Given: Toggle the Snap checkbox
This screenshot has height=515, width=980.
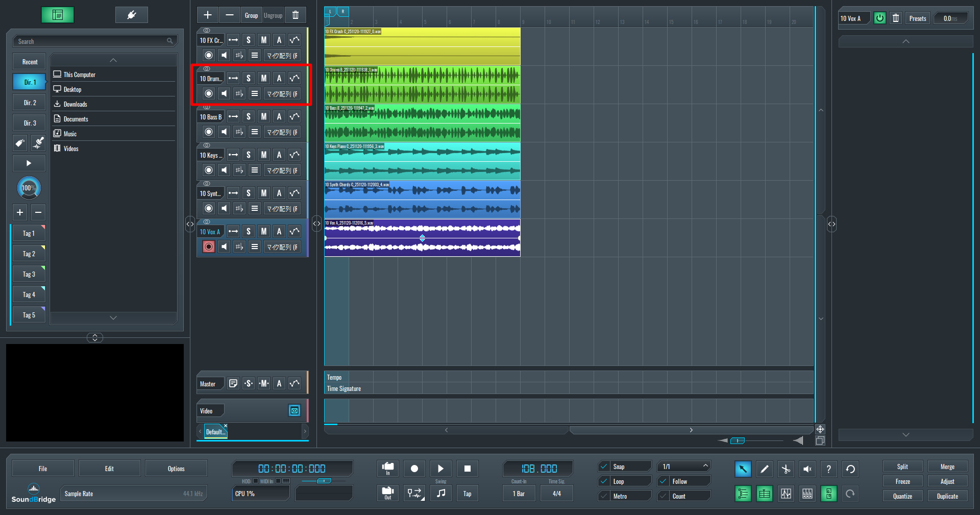Looking at the screenshot, I should click(x=604, y=467).
